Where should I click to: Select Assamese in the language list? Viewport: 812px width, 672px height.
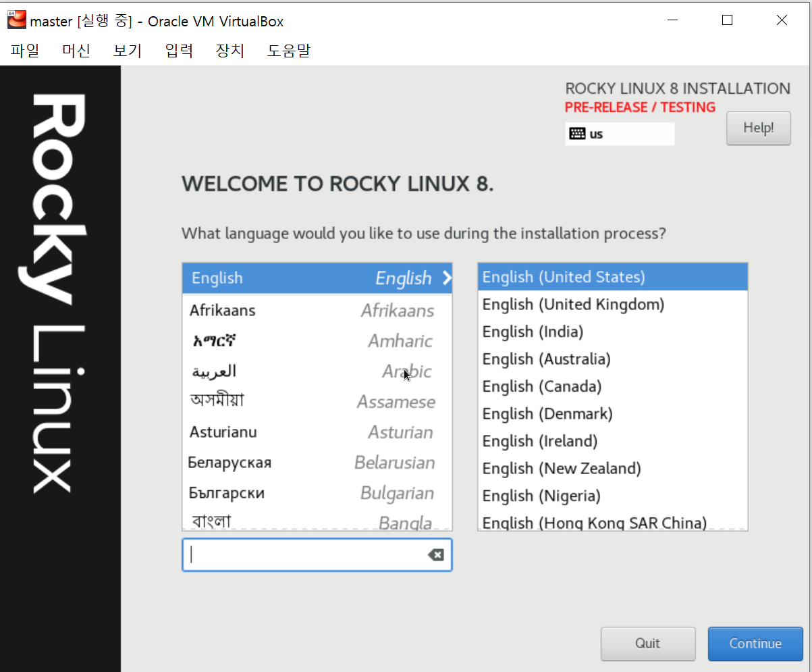coord(317,402)
